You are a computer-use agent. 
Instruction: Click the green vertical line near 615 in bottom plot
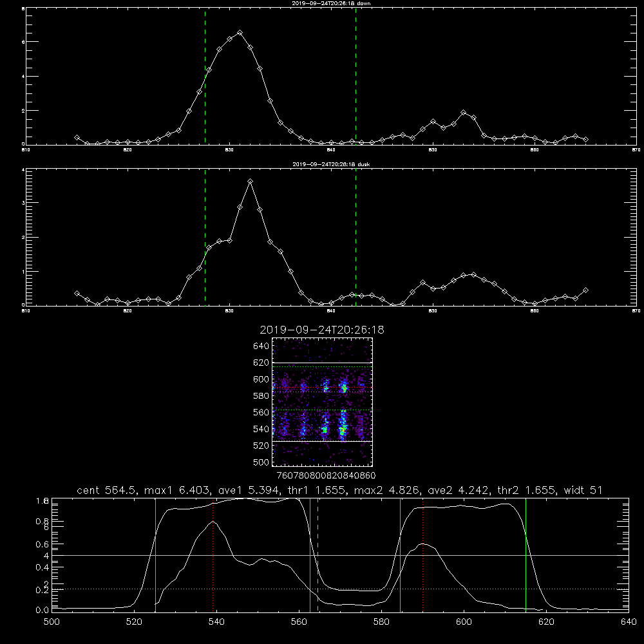(x=526, y=555)
